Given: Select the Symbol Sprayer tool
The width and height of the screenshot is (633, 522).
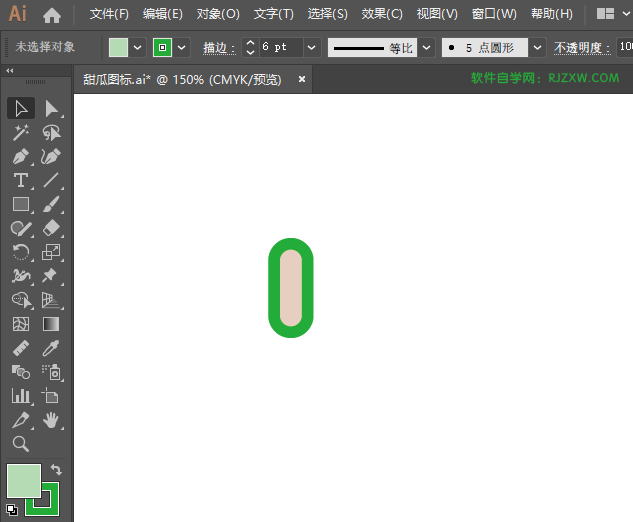Looking at the screenshot, I should tap(51, 372).
